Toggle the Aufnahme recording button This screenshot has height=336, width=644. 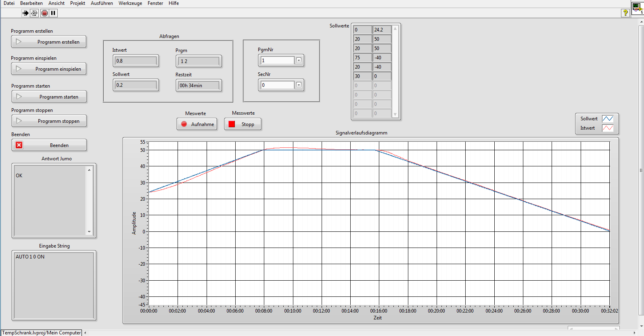[x=197, y=124]
